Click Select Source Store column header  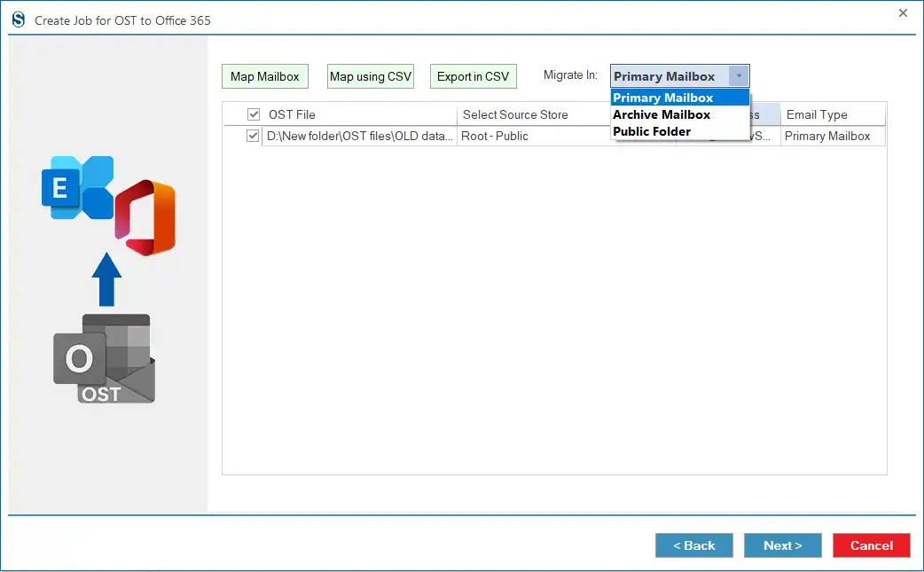[x=533, y=114]
